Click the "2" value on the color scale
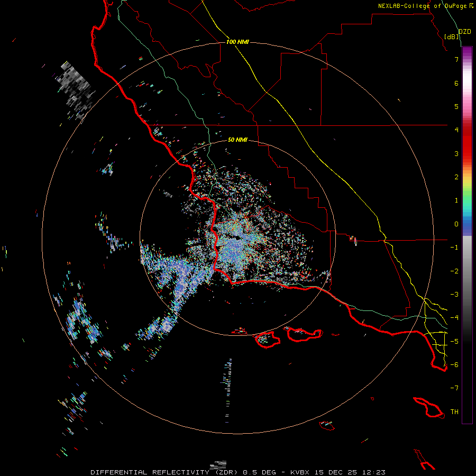Screen dimensions: 476x476 [456, 177]
